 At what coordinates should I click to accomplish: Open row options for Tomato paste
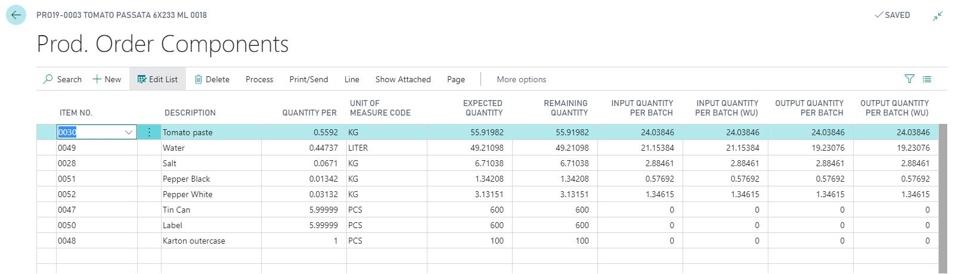point(149,132)
